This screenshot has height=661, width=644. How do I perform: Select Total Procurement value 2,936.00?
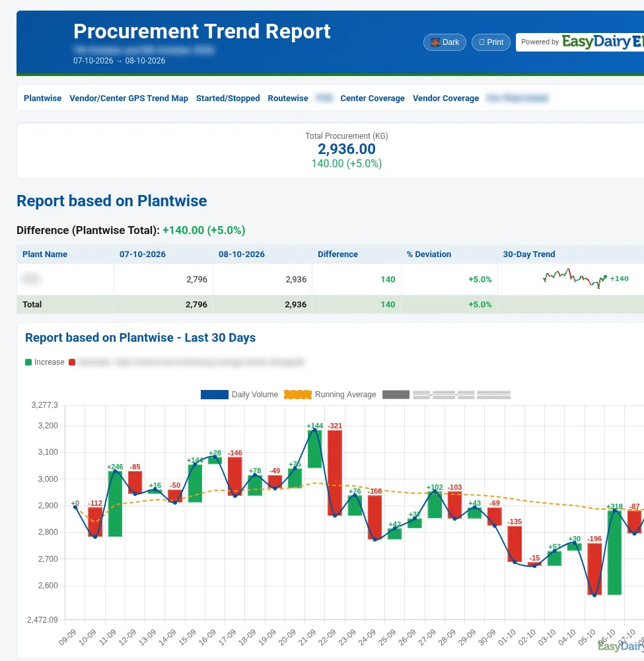347,149
